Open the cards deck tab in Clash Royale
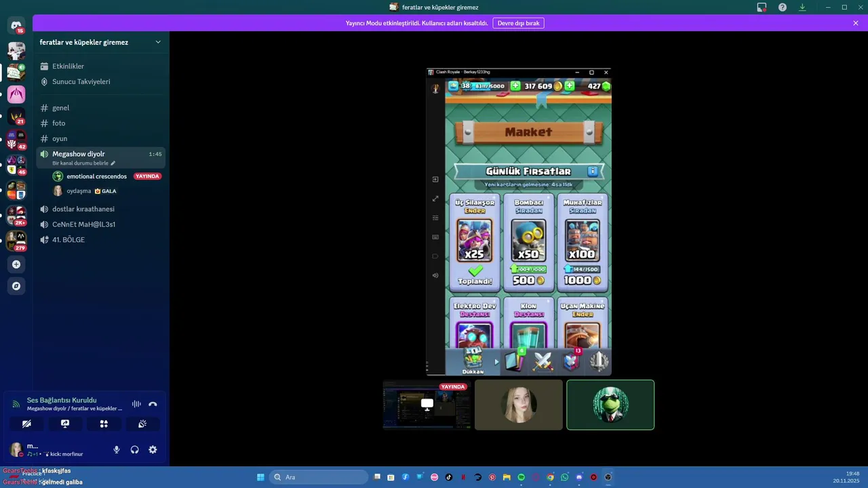This screenshot has width=868, height=488. [x=515, y=361]
